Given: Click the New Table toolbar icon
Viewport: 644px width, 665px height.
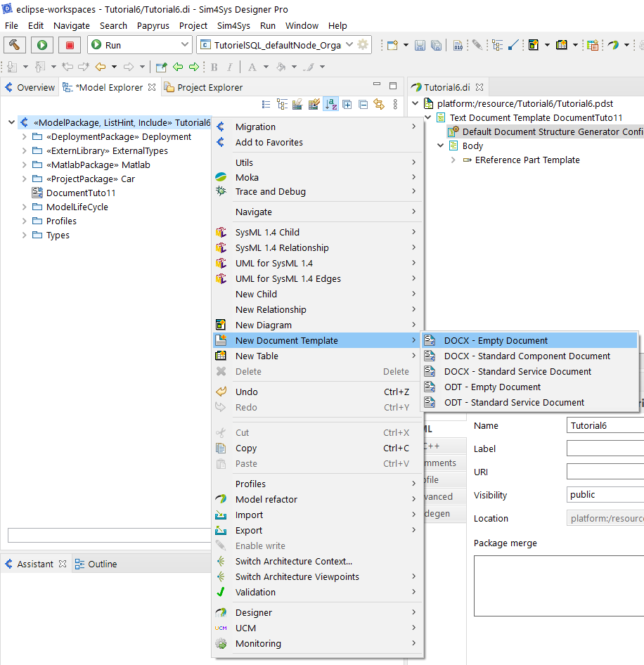Looking at the screenshot, I should [562, 45].
